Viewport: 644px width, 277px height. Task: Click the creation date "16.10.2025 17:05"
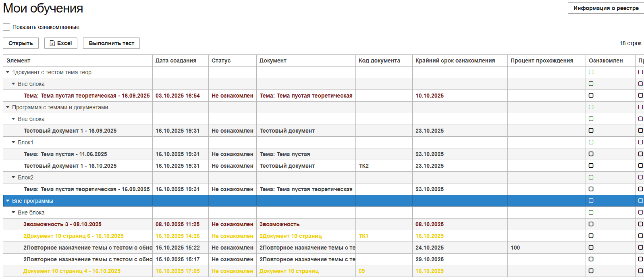click(178, 271)
